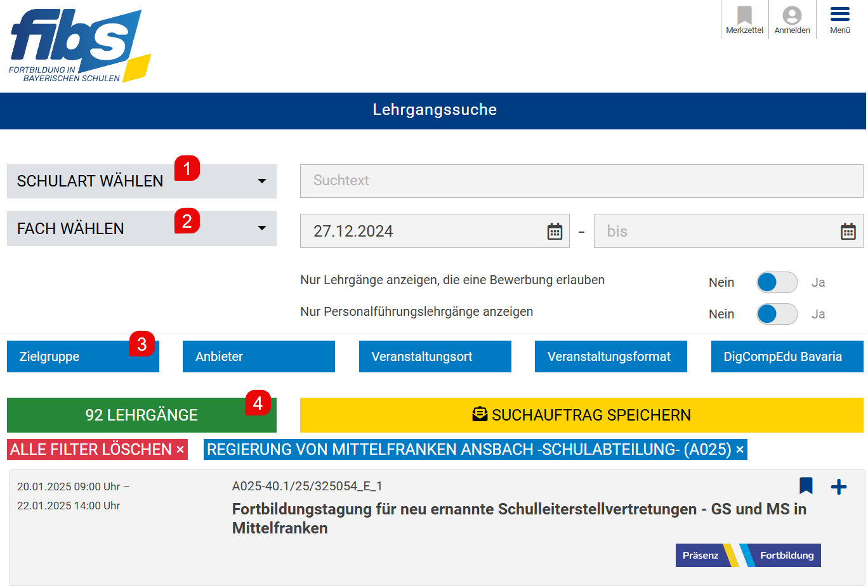Open the start date calendar picker
The width and height of the screenshot is (868, 588).
pos(554,231)
